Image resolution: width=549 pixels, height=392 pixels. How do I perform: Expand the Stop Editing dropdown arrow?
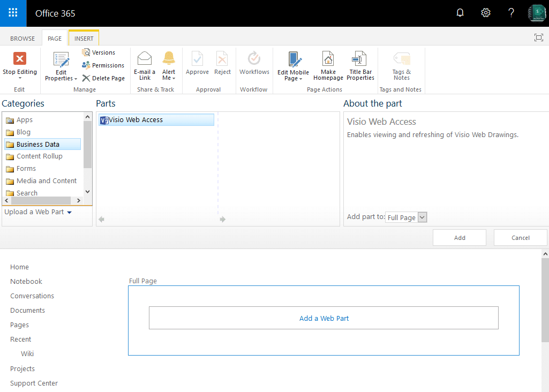coord(20,78)
